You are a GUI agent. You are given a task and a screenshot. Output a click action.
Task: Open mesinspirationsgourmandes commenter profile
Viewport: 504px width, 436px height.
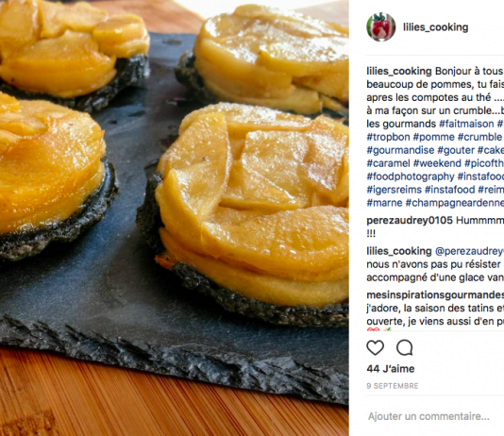435,295
